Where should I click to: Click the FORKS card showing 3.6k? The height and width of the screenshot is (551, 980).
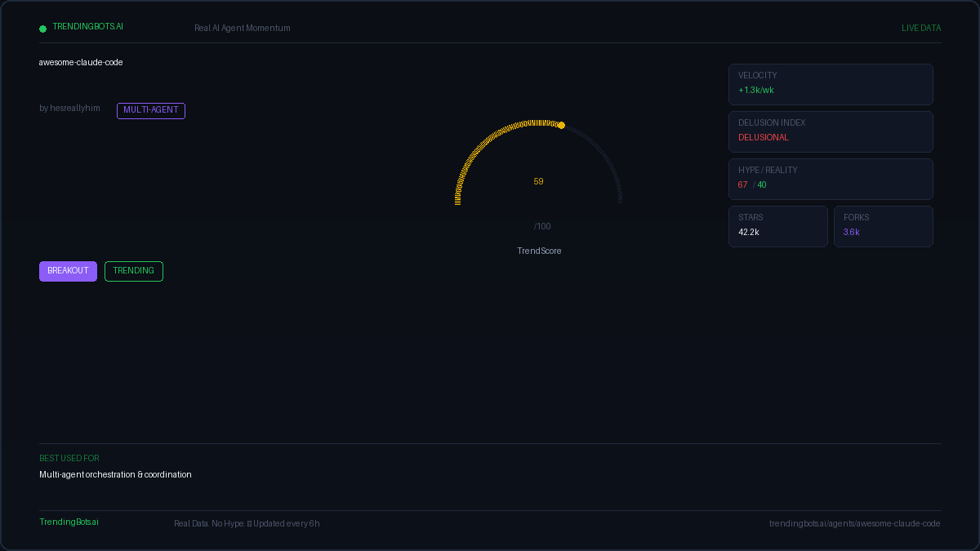(x=884, y=226)
